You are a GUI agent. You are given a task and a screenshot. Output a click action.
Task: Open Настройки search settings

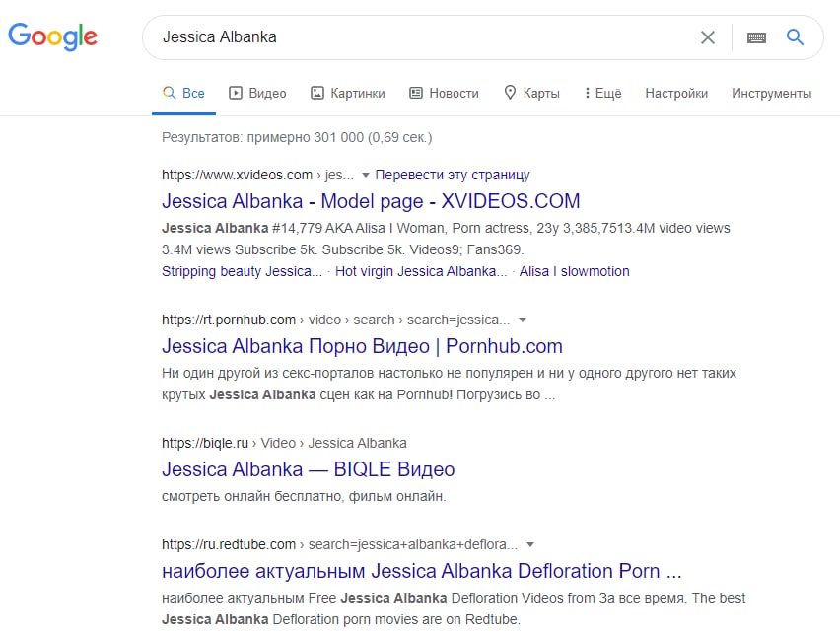(676, 93)
